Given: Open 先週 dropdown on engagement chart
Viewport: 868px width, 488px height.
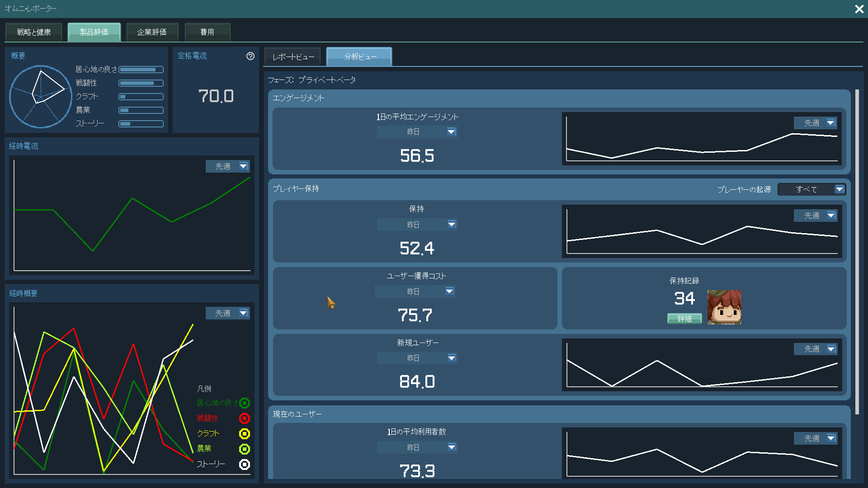Looking at the screenshot, I should (x=816, y=123).
